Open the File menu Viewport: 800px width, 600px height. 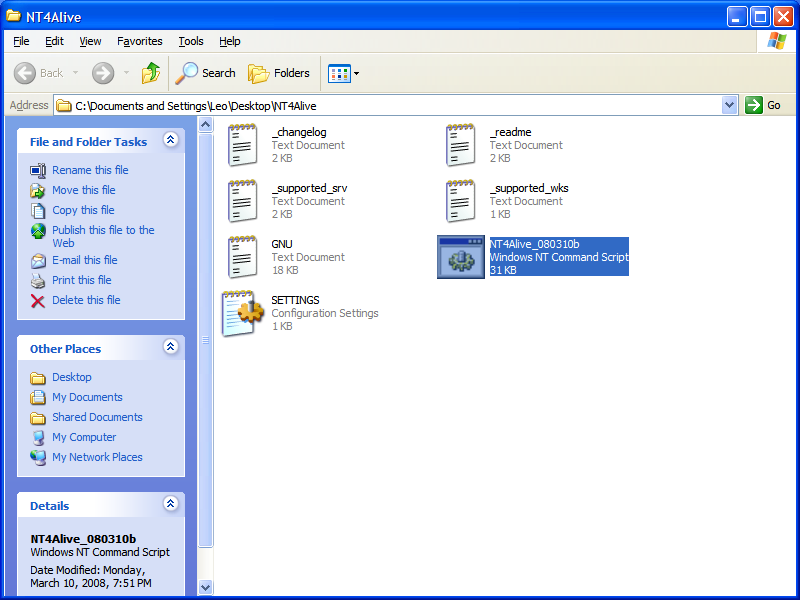coord(21,41)
